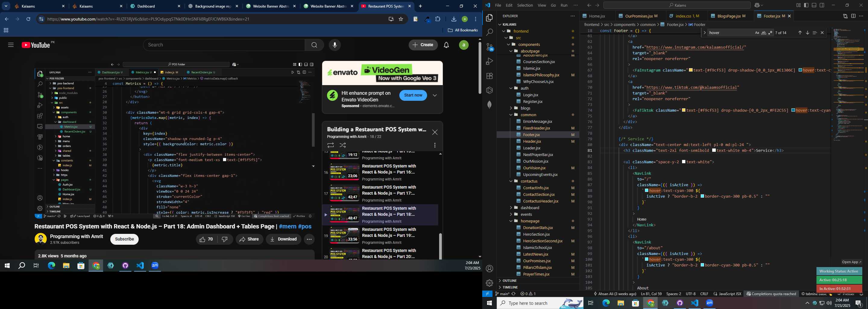Expand the replace field in find widget
868x309 pixels.
click(704, 33)
